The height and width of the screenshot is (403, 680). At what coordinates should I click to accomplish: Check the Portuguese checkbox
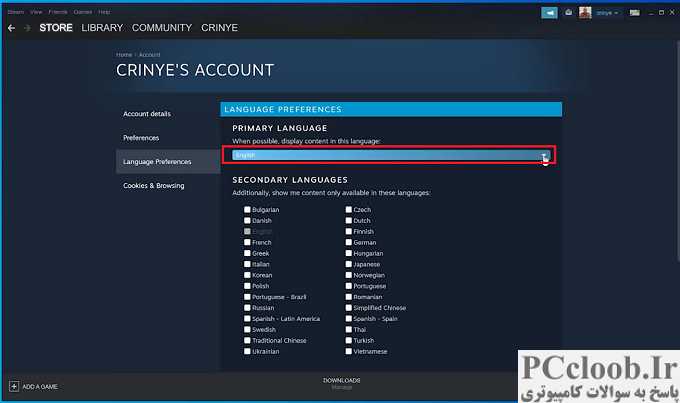click(349, 286)
